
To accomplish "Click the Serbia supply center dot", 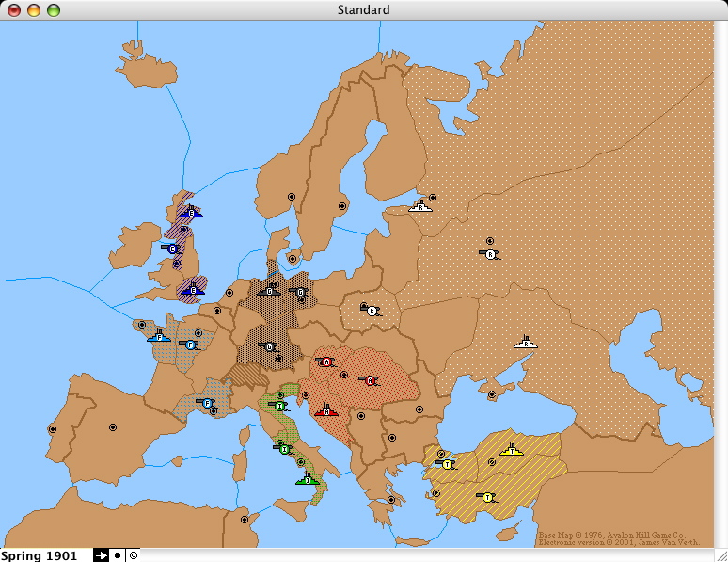I will click(x=361, y=416).
